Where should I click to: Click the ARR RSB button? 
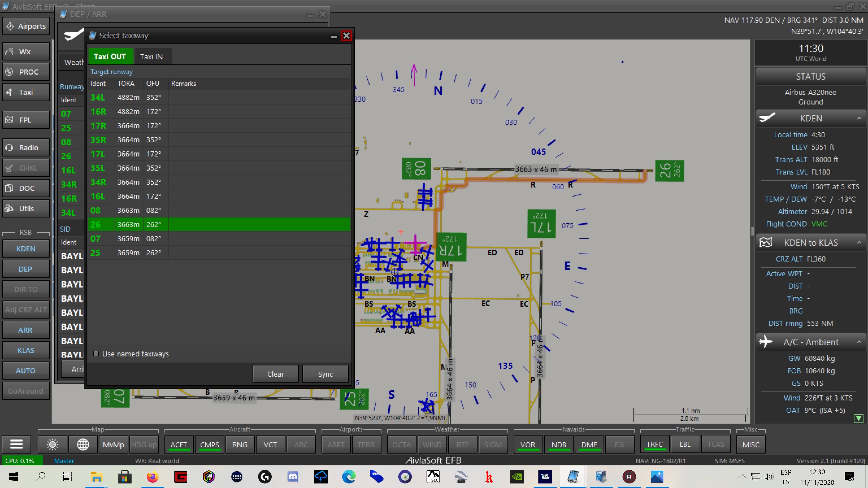[x=26, y=330]
